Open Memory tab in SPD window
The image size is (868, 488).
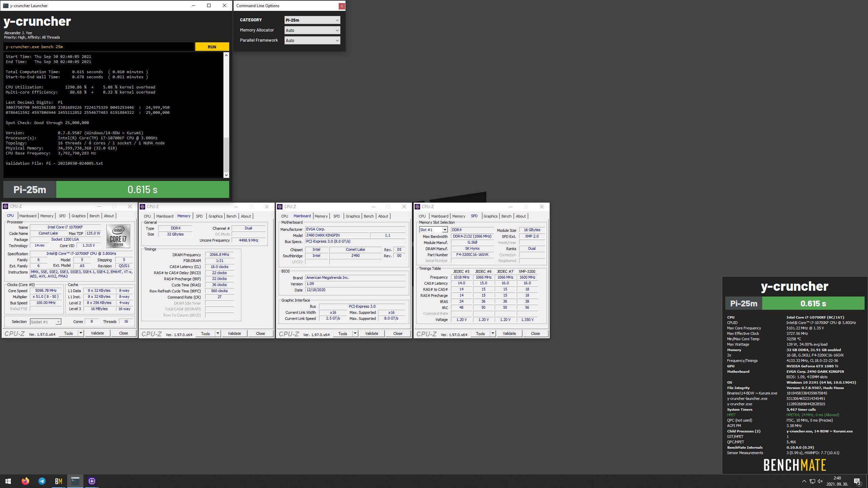[x=458, y=216]
